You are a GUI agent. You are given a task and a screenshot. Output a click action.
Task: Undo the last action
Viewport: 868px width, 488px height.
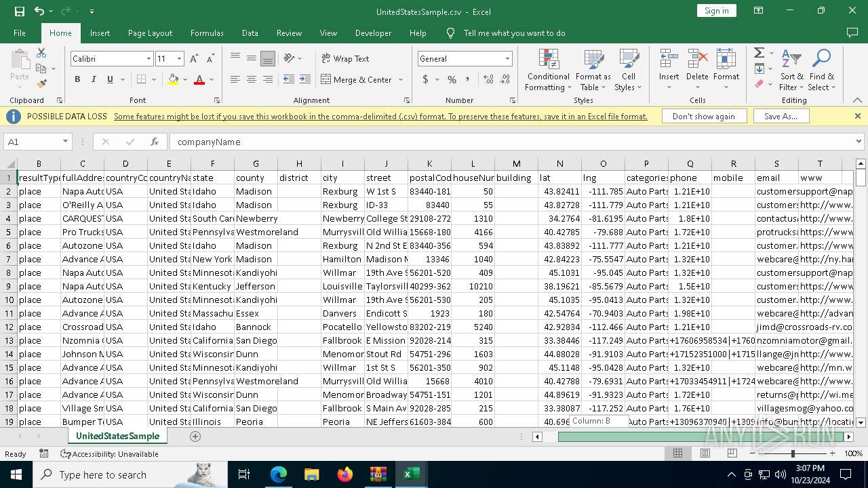[x=39, y=12]
